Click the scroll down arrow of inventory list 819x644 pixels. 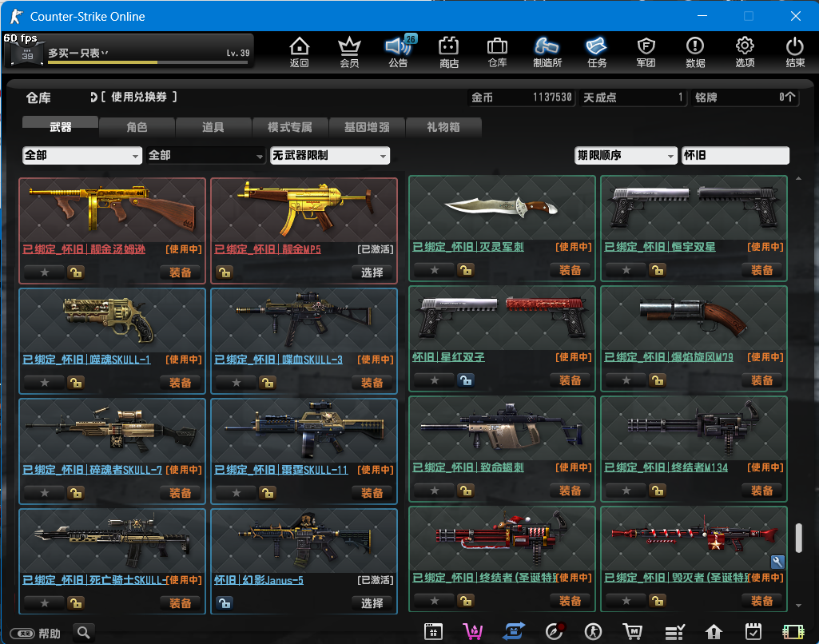pos(798,606)
